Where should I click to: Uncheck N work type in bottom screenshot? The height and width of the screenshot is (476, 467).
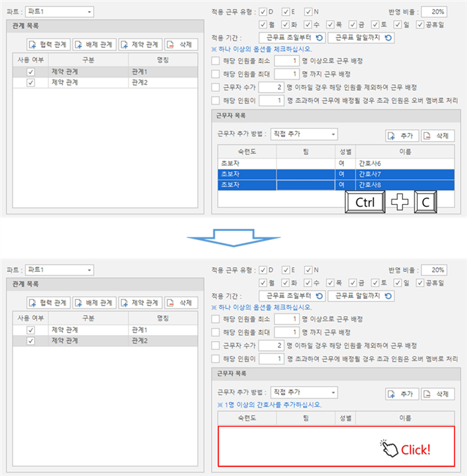tap(308, 270)
